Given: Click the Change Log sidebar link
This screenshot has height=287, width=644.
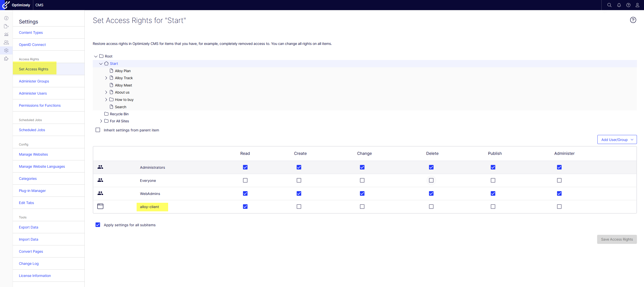Looking at the screenshot, I should click(29, 264).
